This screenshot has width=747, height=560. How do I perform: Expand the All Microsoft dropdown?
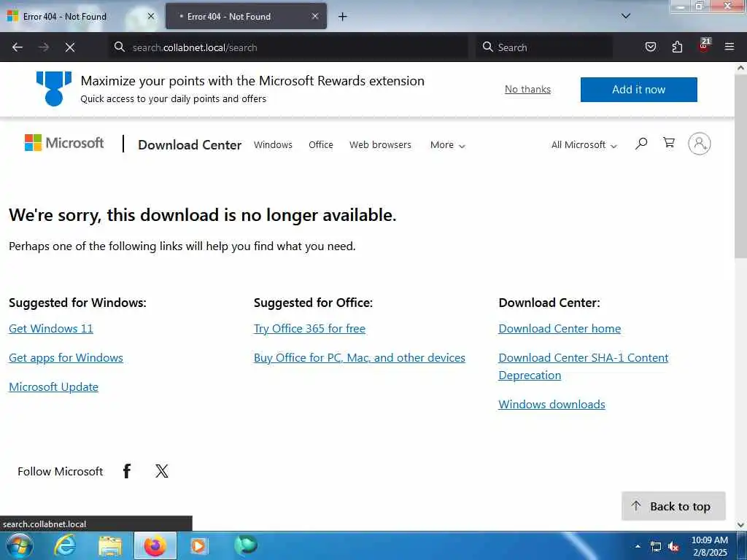coord(584,145)
